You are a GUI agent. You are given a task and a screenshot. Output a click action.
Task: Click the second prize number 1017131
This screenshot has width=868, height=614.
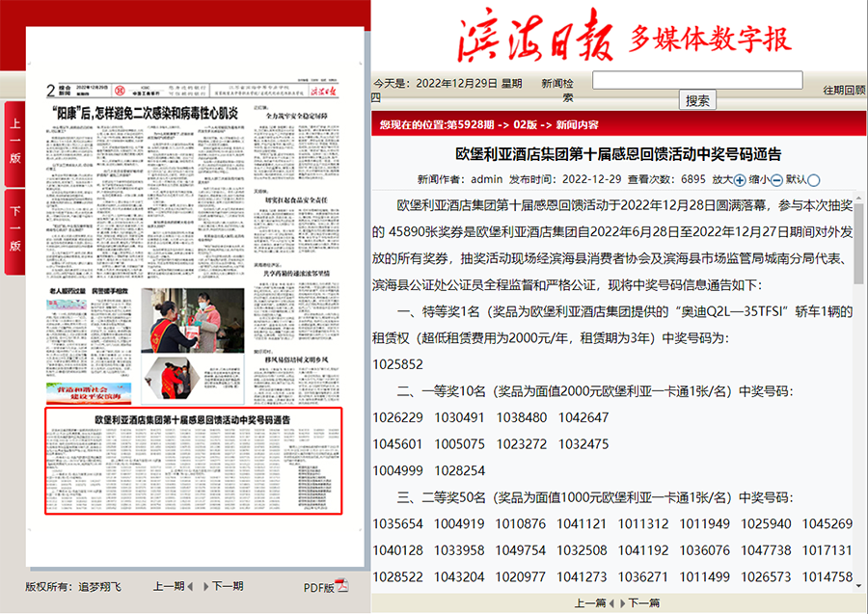coord(827,550)
